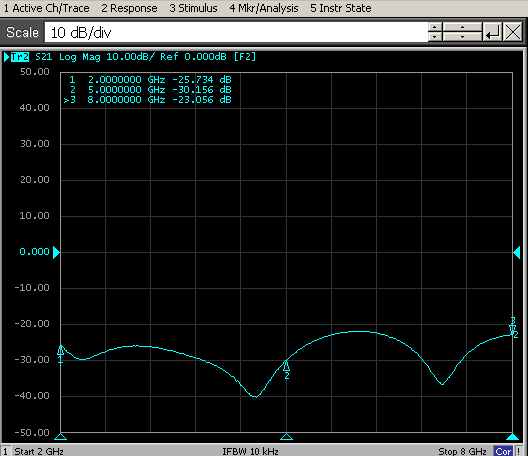Step scale up with the wide up button
Image resolution: width=528 pixels, height=456 pixels.
(462, 27)
